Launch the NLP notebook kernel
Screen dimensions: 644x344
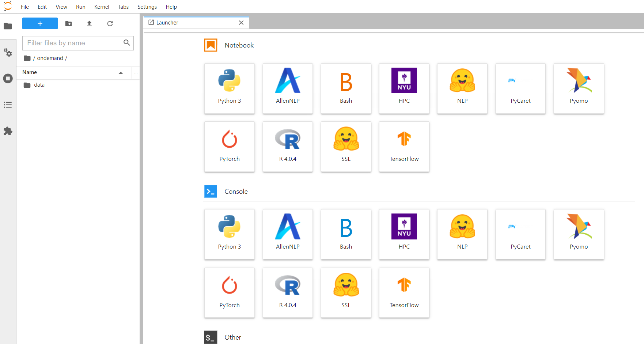(x=462, y=88)
